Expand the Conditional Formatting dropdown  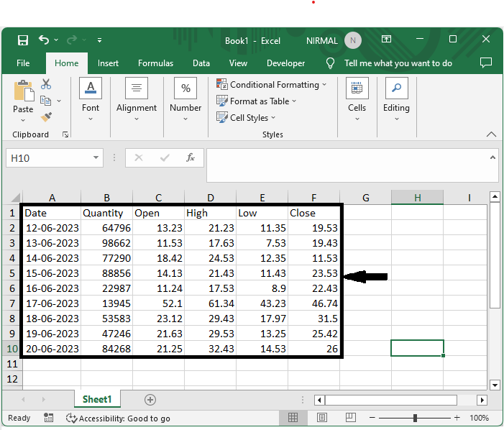pyautogui.click(x=272, y=85)
